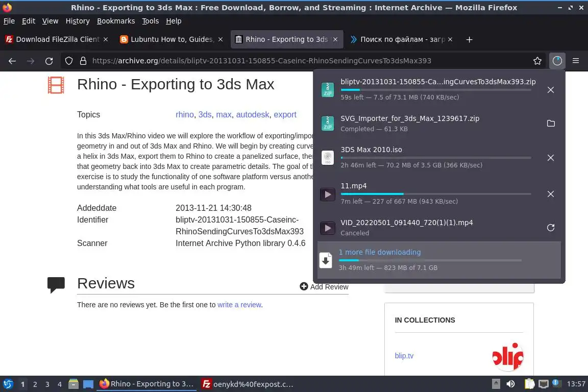Viewport: 588px width, 392px height.
Task: Open the View menu
Action: point(50,21)
